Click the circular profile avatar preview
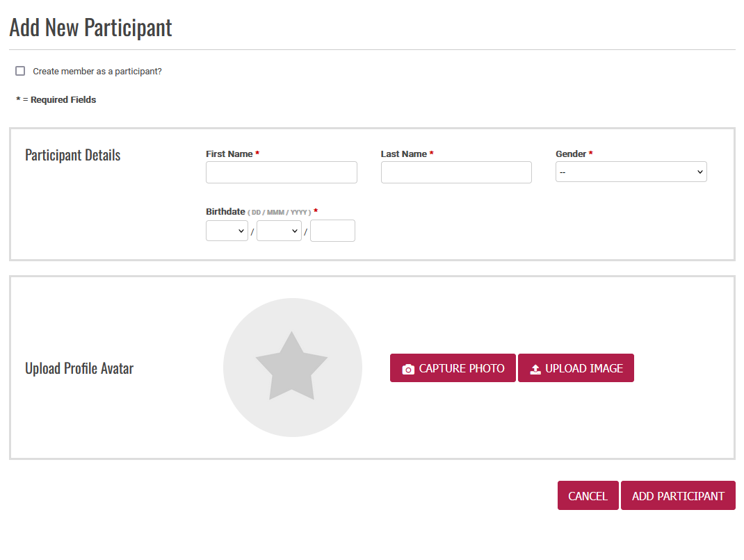Viewport: 744px width, 560px height. (293, 367)
